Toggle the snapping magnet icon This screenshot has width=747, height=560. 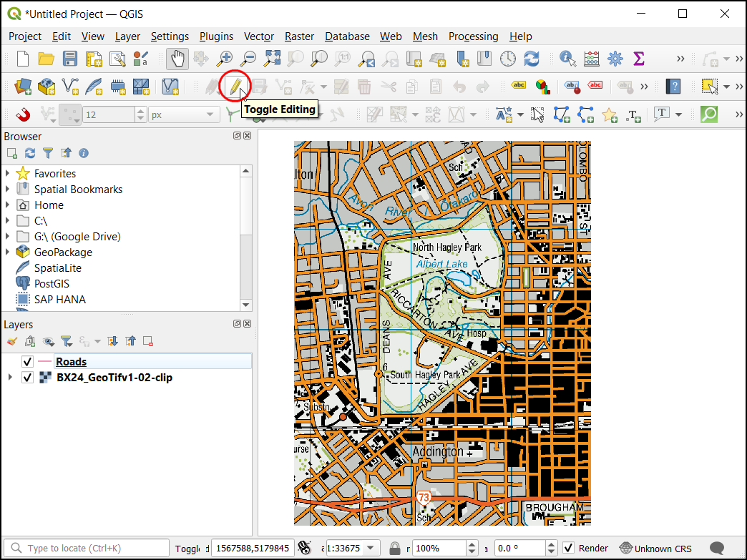point(24,114)
